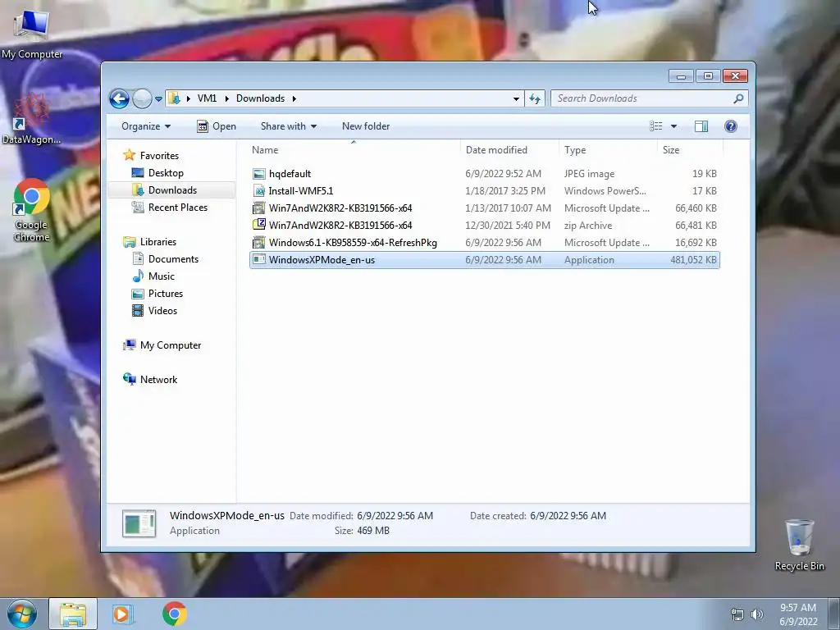Click 469 MB size in details pane
Screen dimensions: 840x630
pos(373,531)
